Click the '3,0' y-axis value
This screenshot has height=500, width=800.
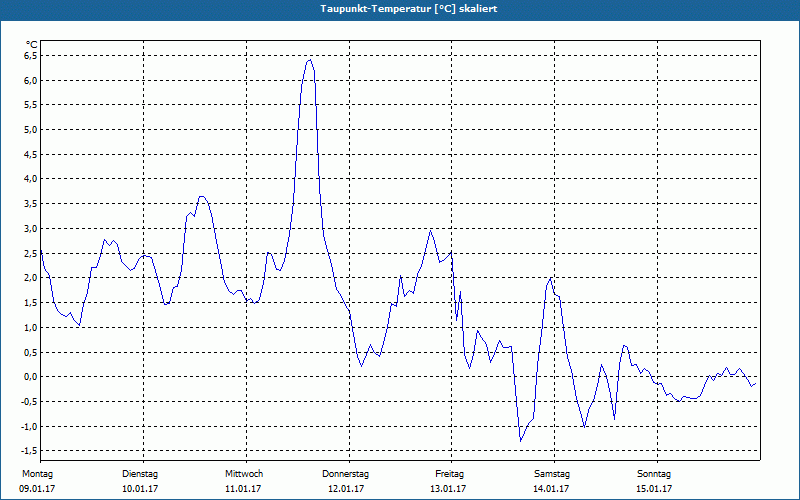pos(31,229)
